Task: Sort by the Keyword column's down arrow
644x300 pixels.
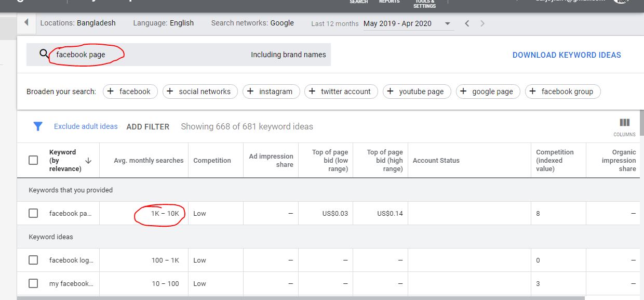Action: pyautogui.click(x=88, y=160)
